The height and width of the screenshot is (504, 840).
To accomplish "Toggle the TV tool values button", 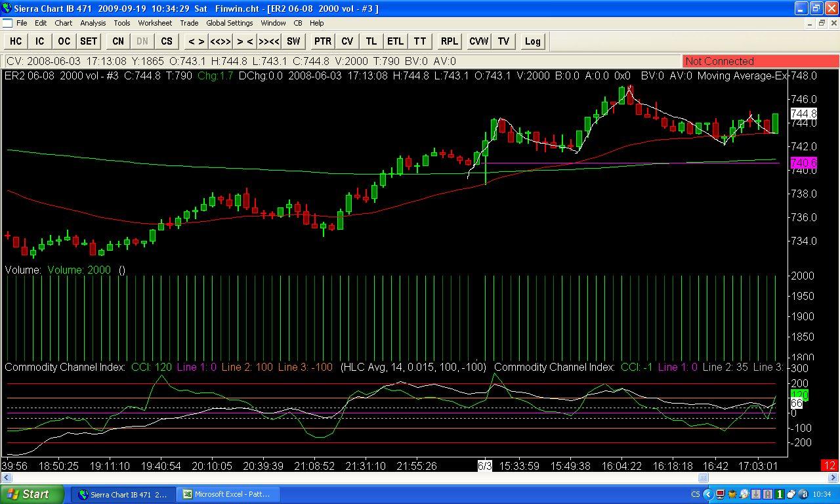I will click(503, 41).
